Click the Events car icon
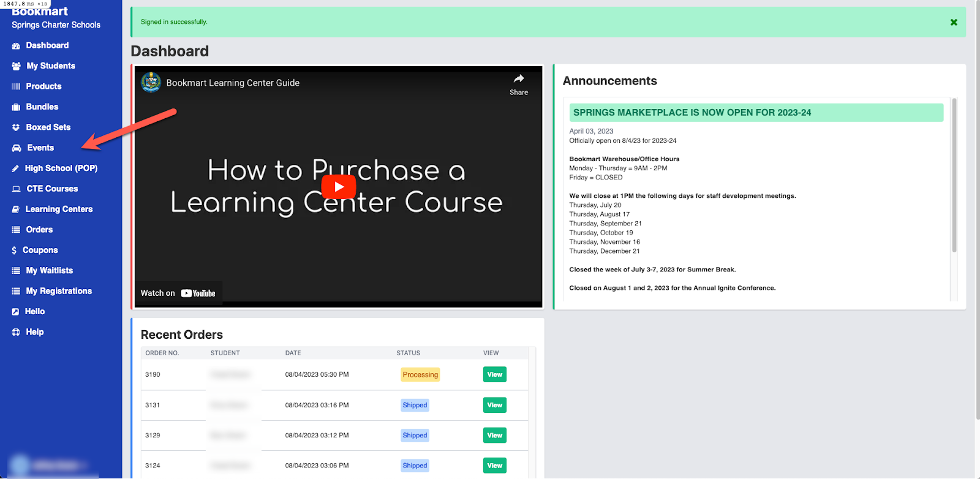The height and width of the screenshot is (479, 980). tap(17, 148)
